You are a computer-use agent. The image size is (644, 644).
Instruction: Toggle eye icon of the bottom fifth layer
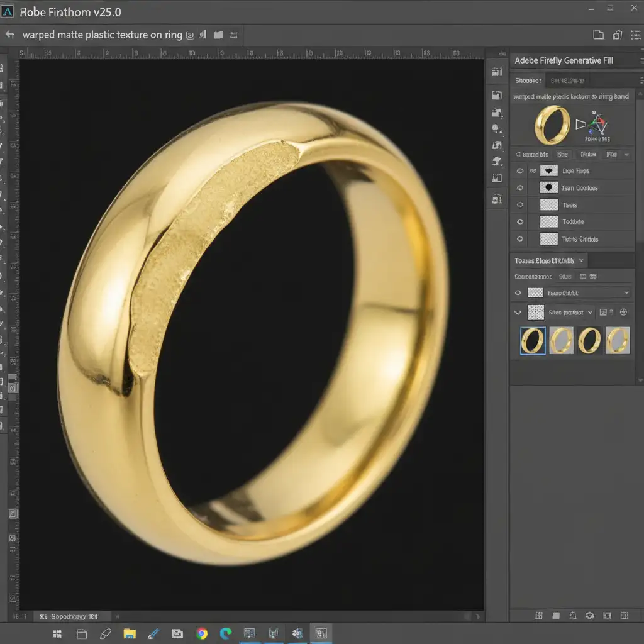(519, 239)
